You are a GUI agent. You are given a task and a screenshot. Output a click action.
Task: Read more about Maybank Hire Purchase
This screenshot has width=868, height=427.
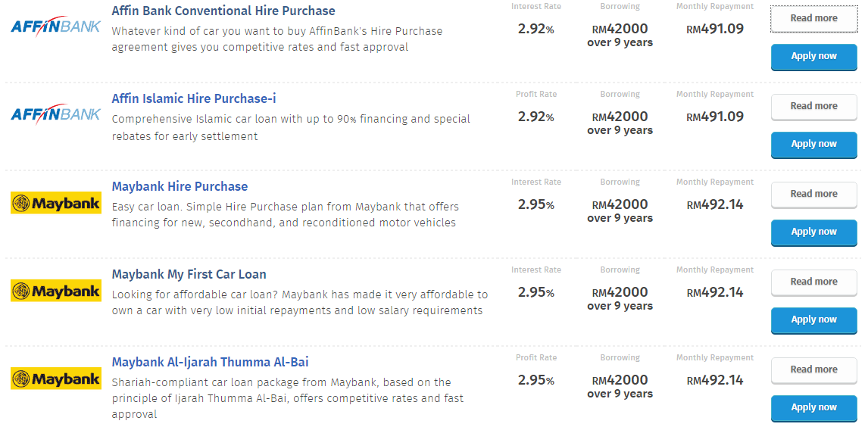click(x=813, y=194)
